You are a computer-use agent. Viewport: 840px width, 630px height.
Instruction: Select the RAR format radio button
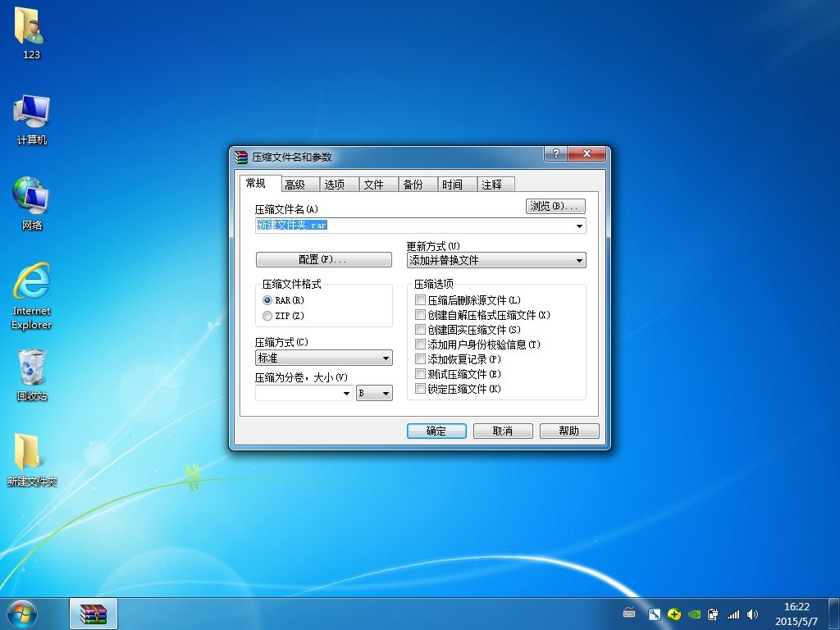click(x=267, y=300)
